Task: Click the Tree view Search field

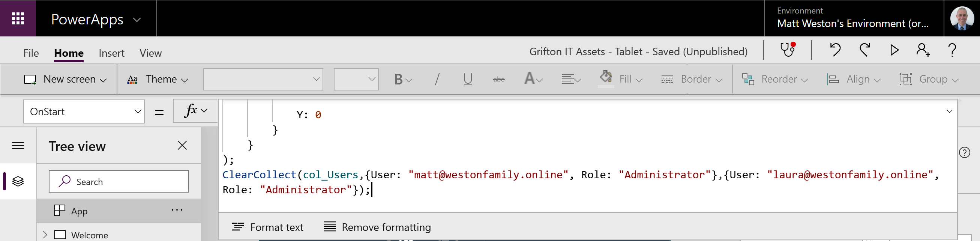Action: (119, 182)
